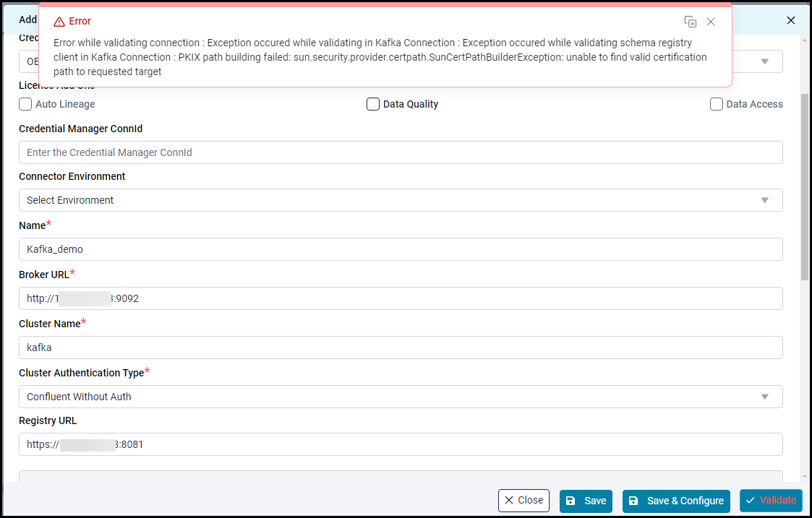Check the Data Access add-on
The height and width of the screenshot is (518, 812).
point(717,104)
